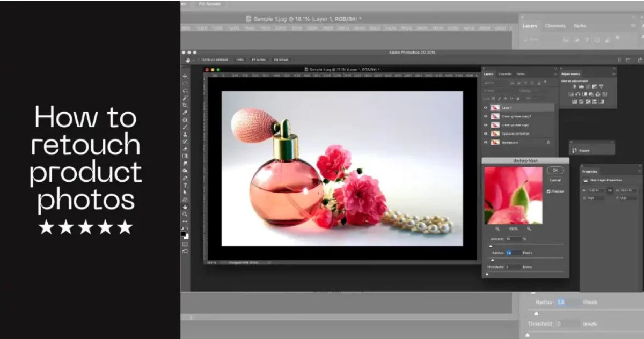Viewport: 644px width, 339px height.
Task: Click the Amount slider handle
Action: click(490, 246)
